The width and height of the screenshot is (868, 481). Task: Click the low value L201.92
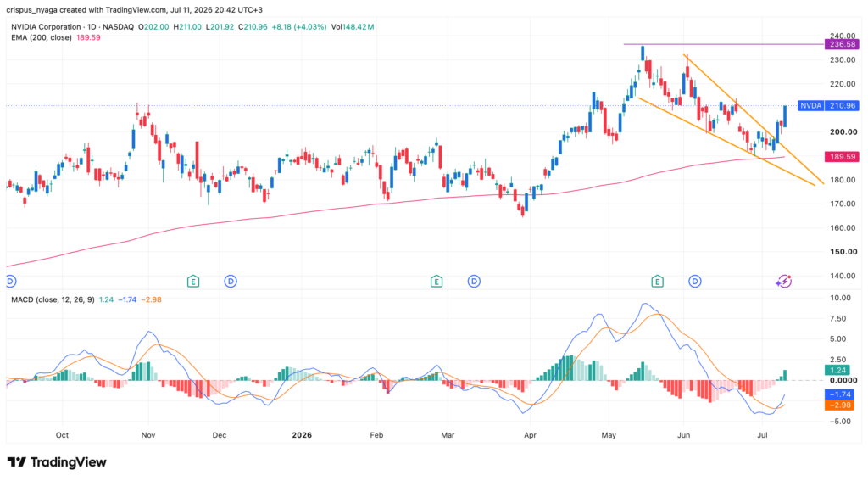coord(220,26)
